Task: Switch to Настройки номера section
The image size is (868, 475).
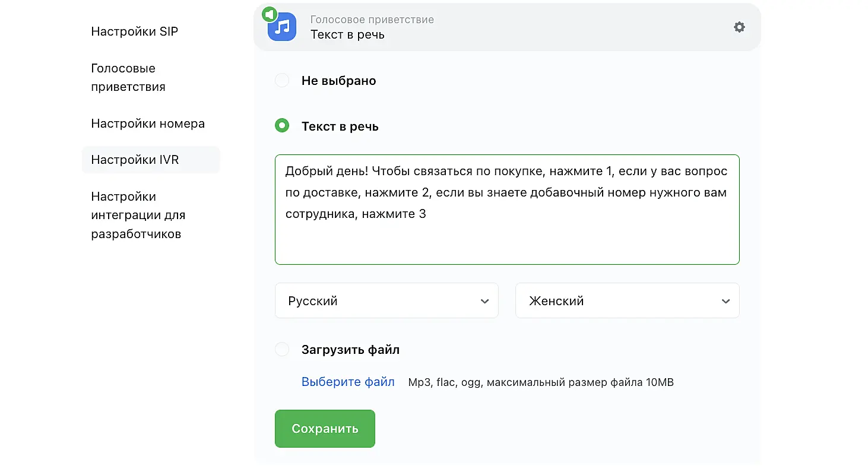Action: point(148,123)
